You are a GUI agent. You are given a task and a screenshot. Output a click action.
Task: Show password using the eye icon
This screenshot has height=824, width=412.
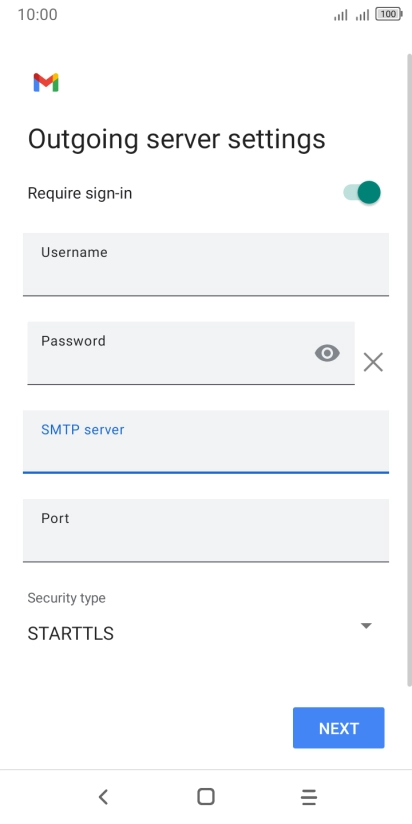tap(327, 353)
